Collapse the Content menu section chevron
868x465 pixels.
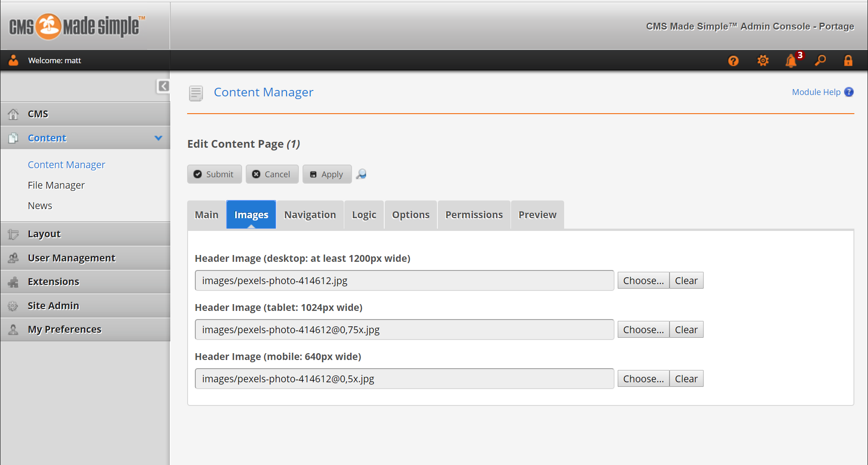(x=158, y=138)
